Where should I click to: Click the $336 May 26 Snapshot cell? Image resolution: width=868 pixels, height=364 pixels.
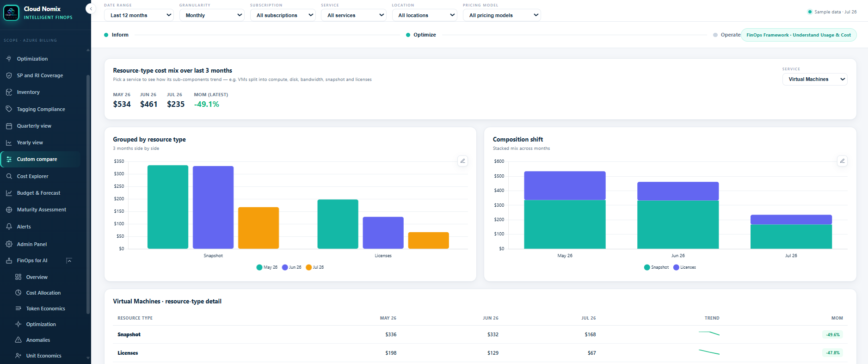click(x=391, y=334)
